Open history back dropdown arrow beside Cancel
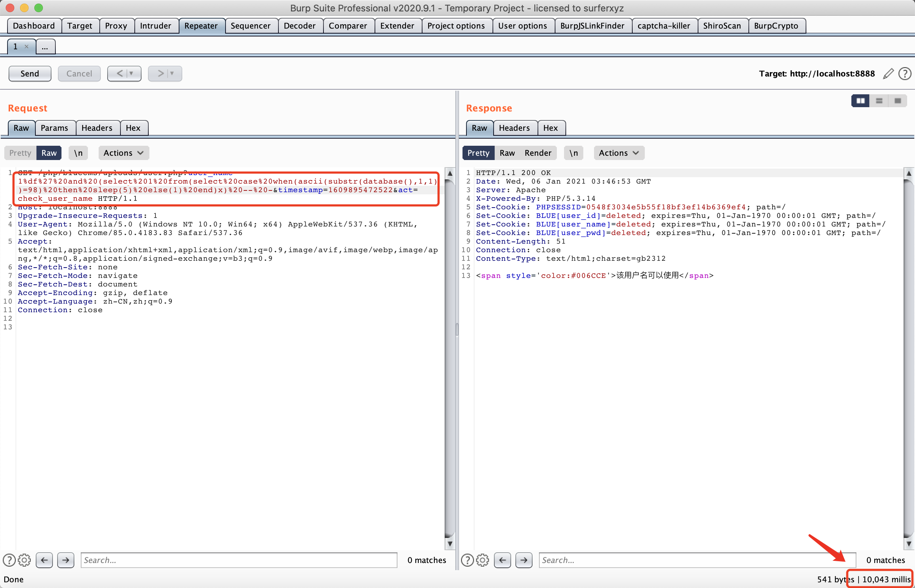Image resolution: width=915 pixels, height=588 pixels. tap(132, 73)
